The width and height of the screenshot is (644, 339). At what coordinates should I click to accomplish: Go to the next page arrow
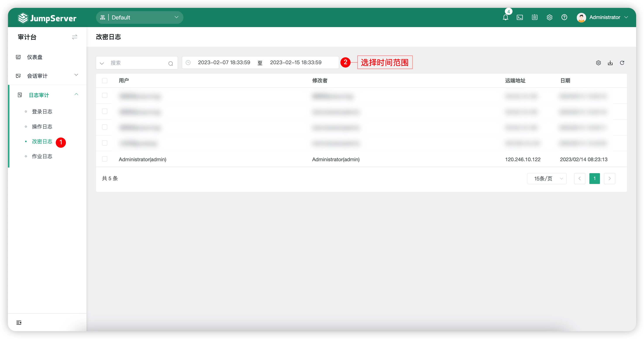coord(610,178)
